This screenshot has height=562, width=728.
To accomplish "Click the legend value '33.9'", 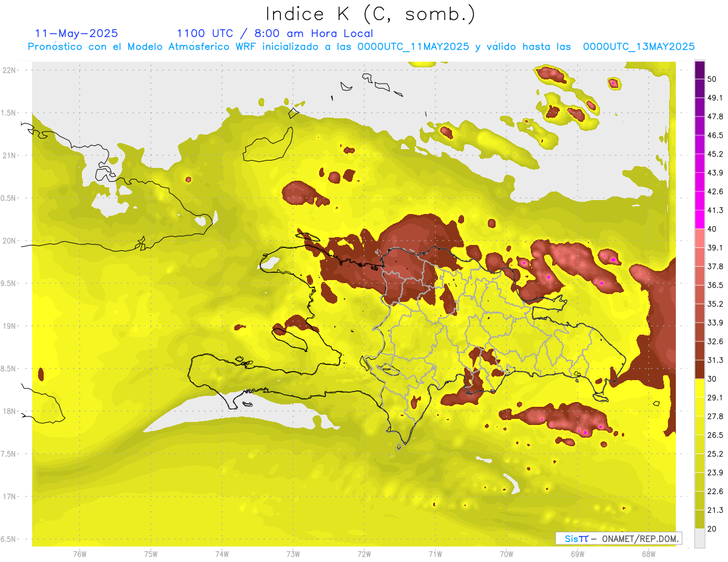I will 715,323.
